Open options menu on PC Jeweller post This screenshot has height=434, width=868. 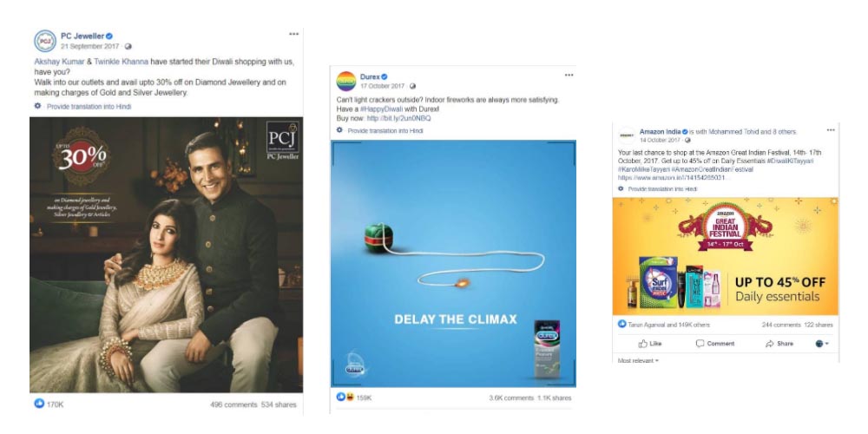[294, 35]
